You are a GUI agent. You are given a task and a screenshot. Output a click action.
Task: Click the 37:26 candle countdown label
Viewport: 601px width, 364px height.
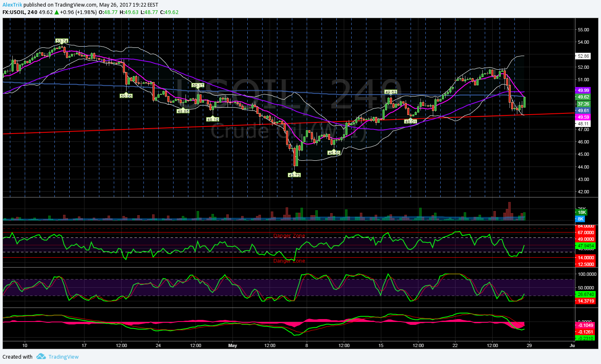point(583,104)
